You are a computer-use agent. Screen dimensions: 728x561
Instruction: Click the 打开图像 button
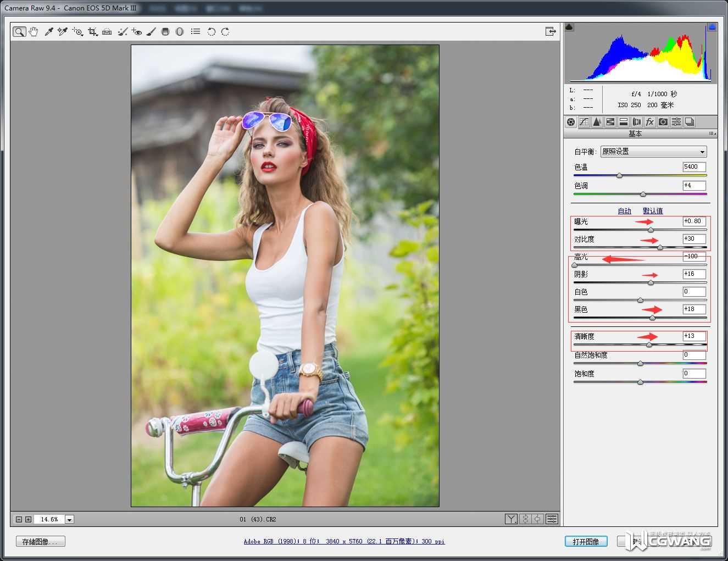586,541
